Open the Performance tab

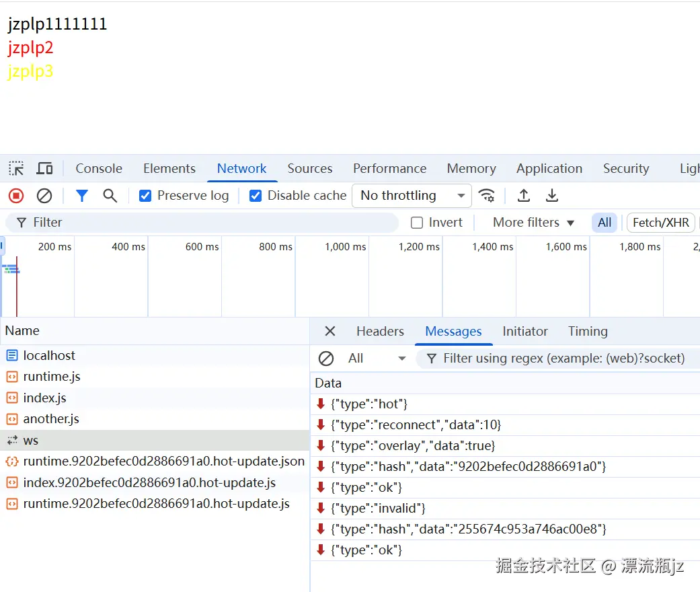390,168
